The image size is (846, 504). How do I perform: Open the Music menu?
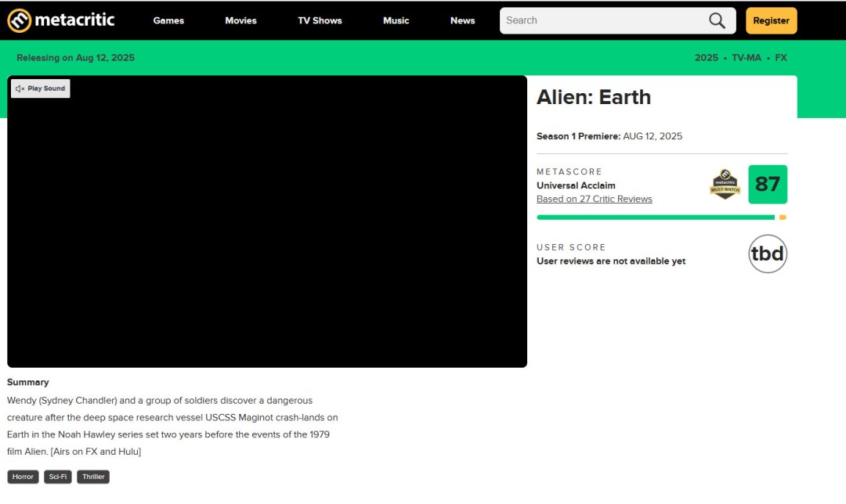pyautogui.click(x=396, y=20)
